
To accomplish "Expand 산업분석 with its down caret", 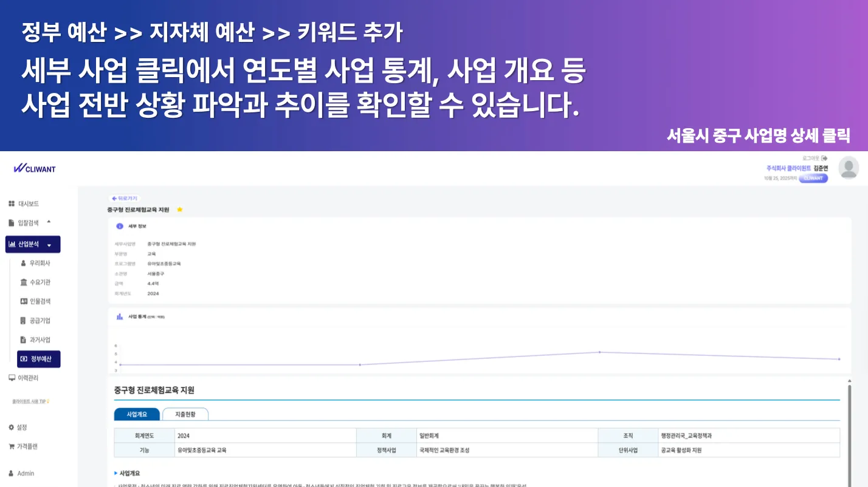I will [49, 245].
